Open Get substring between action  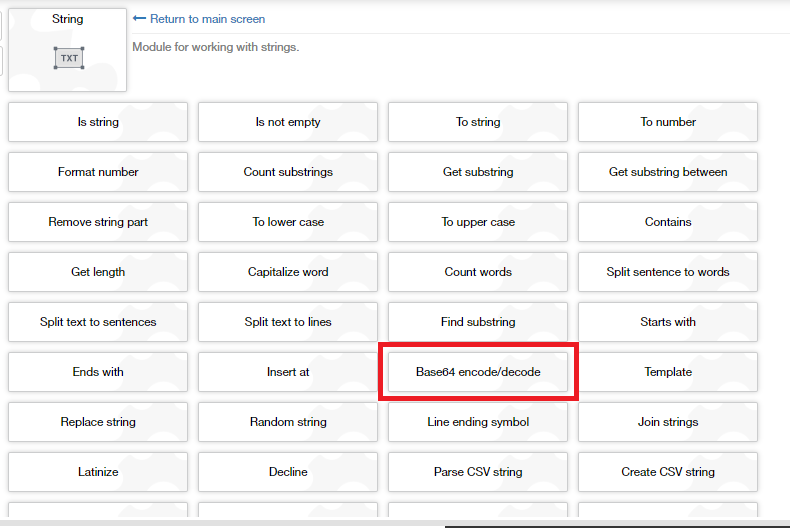(x=668, y=172)
